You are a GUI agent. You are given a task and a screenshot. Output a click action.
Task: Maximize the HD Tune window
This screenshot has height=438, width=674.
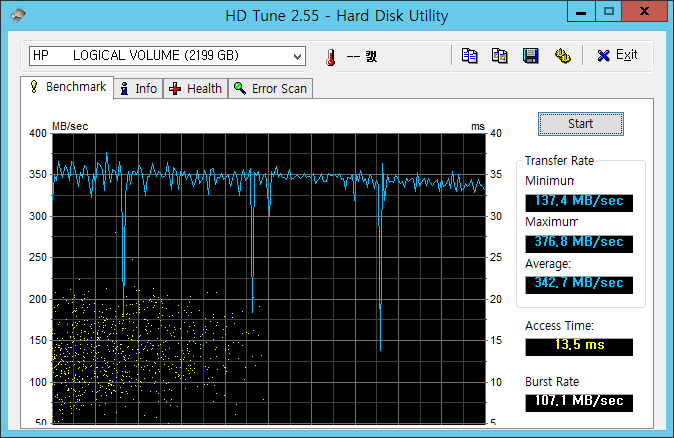point(609,11)
